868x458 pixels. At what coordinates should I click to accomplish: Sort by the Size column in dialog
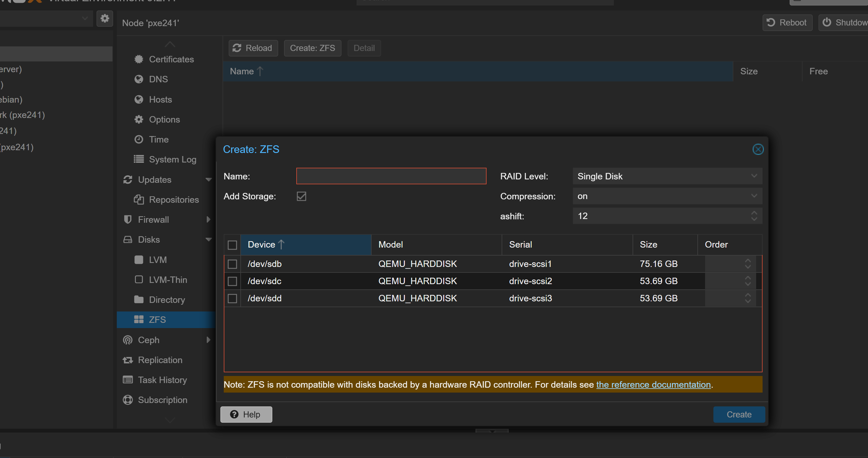pos(665,245)
